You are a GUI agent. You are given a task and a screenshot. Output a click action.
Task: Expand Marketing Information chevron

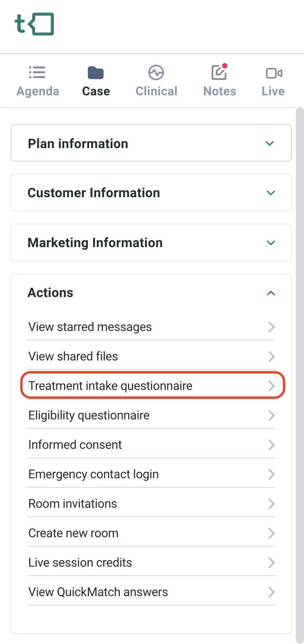point(270,243)
